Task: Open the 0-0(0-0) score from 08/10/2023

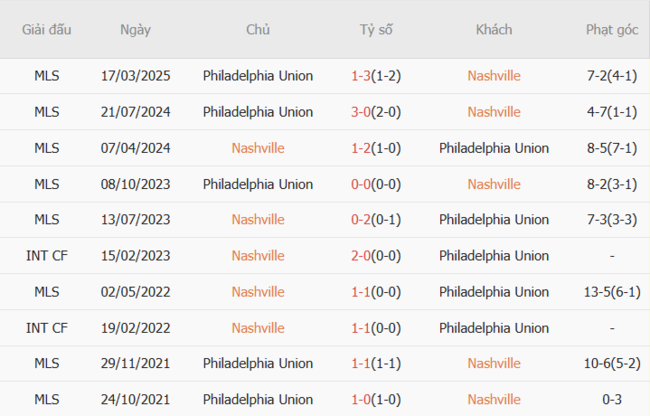Action: click(x=376, y=184)
